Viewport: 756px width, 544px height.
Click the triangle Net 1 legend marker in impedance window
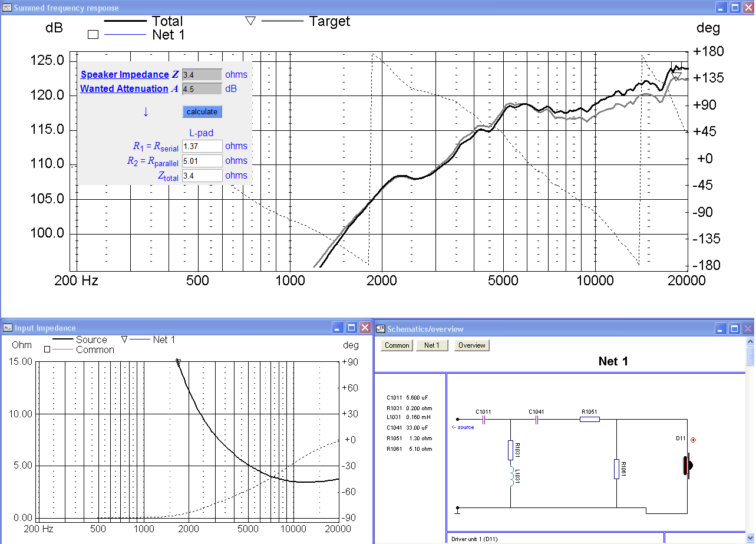click(124, 339)
